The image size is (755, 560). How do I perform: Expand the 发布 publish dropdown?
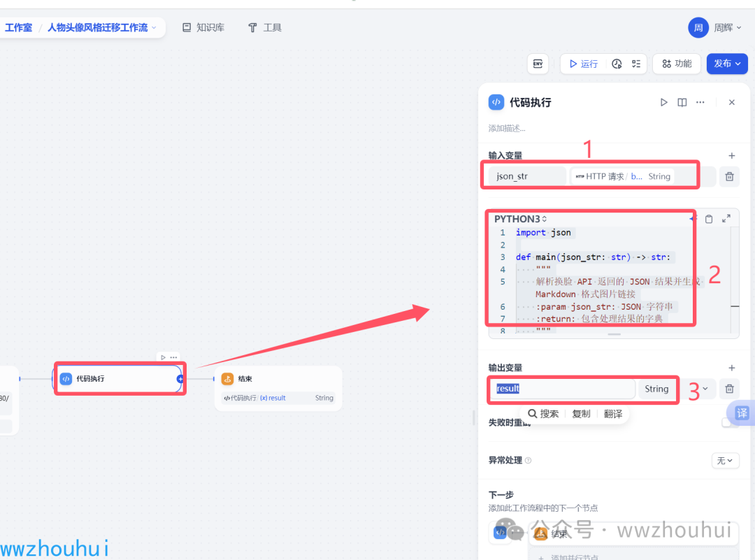[x=727, y=64]
